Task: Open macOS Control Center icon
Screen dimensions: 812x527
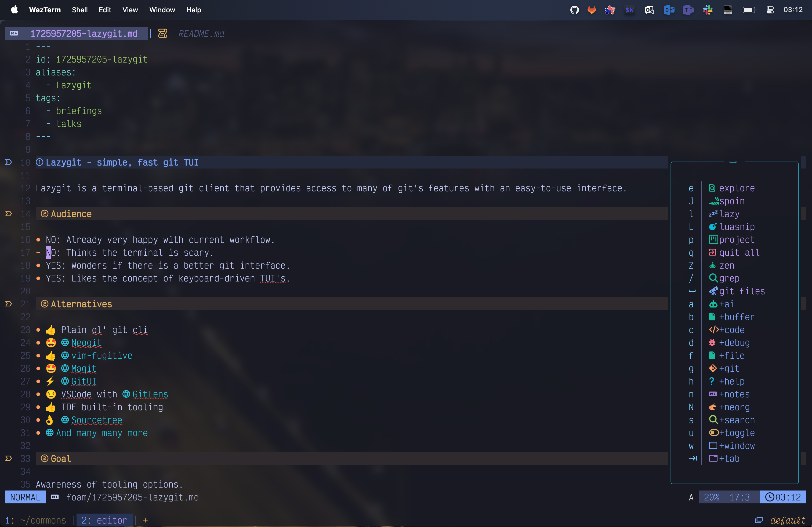Action: coord(770,10)
